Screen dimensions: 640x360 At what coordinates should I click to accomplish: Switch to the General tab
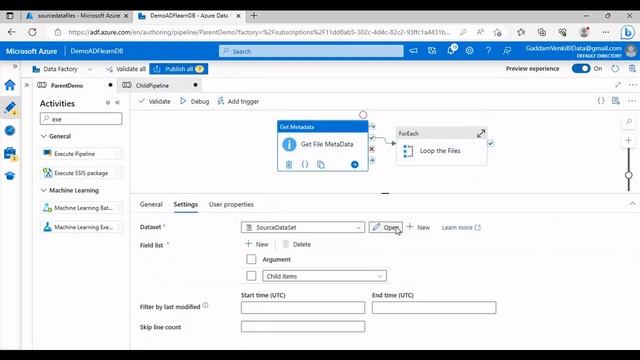(x=151, y=204)
